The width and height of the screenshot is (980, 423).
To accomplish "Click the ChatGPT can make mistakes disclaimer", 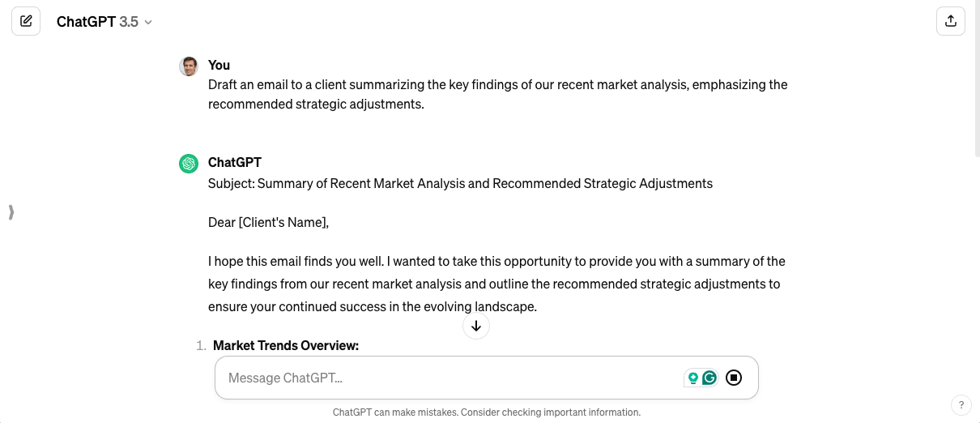I will pyautogui.click(x=487, y=412).
